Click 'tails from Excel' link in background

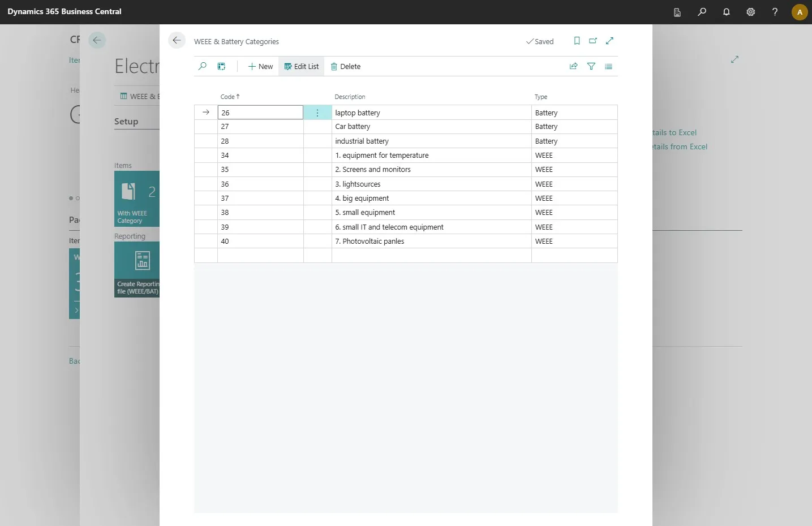coord(680,146)
